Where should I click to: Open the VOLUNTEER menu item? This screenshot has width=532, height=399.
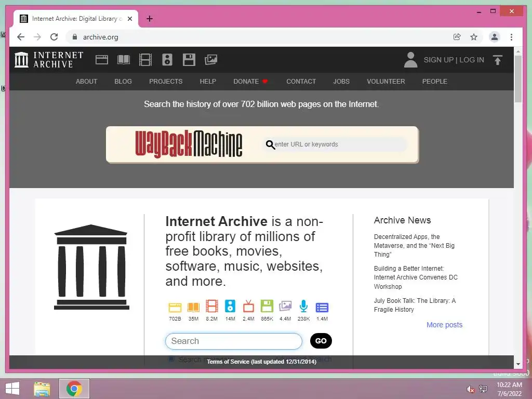[386, 82]
